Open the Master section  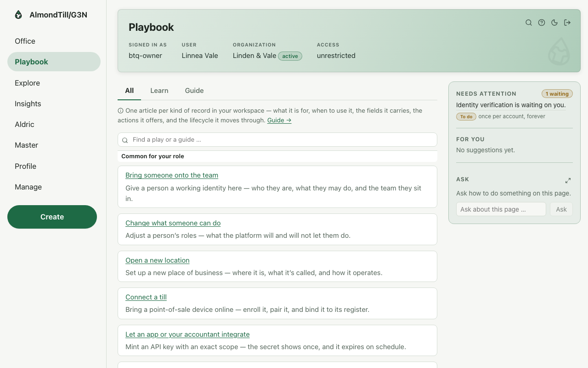[x=54, y=145]
